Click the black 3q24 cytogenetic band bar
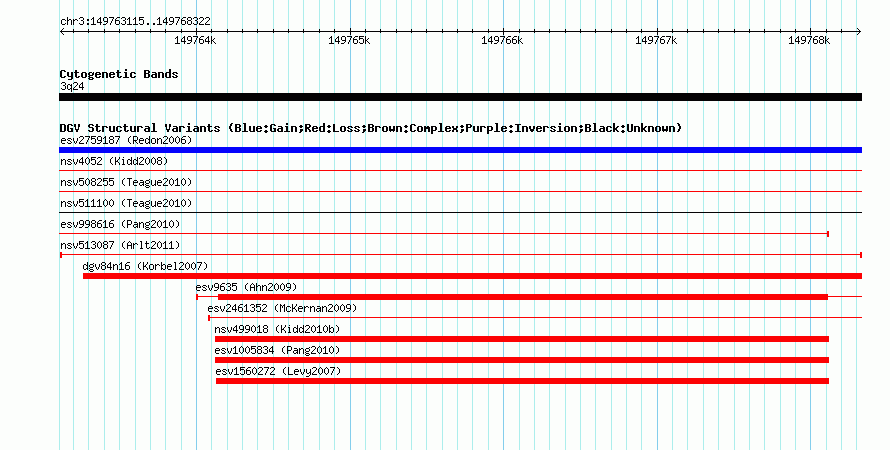Screen dimensions: 890x450 pyautogui.click(x=460, y=97)
